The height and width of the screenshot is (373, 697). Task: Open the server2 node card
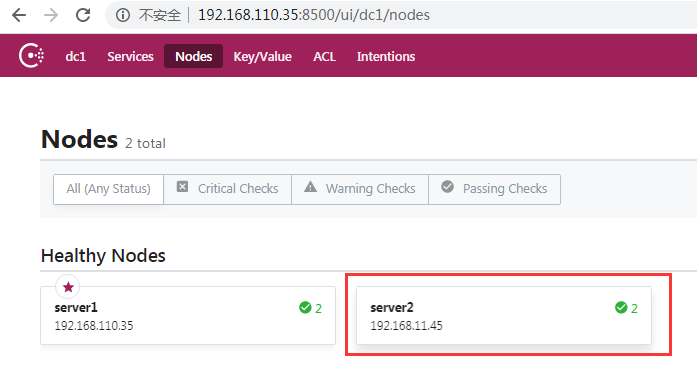pos(504,315)
